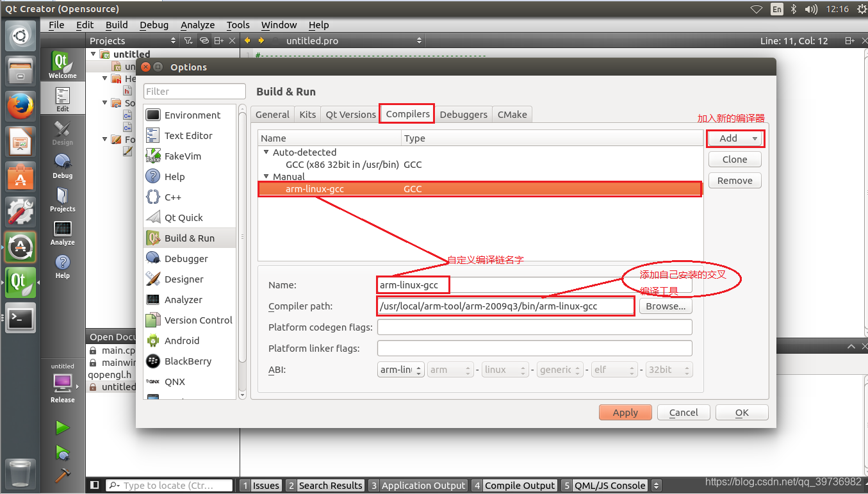Open Help mode with question-mark icon
868x494 pixels.
(62, 266)
